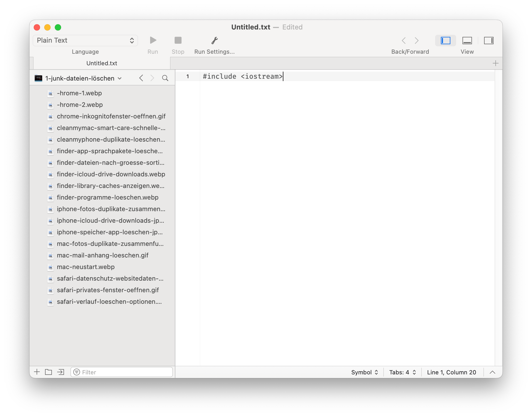Add a new tab with plus icon
Viewport: 532px width, 417px height.
click(495, 63)
